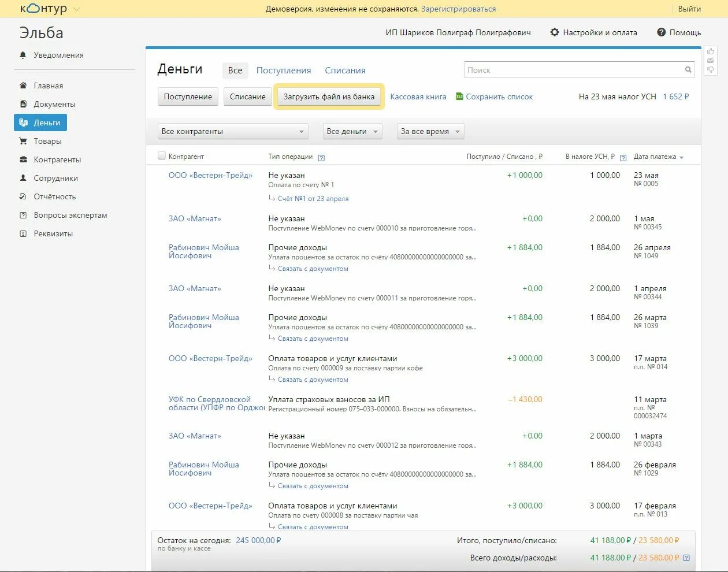The image size is (728, 572).
Task: Click the house icon for Главная
Action: 23,86
